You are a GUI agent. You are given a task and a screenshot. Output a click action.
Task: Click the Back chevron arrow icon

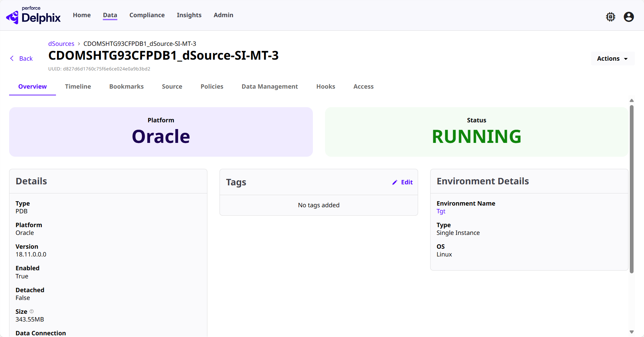[12, 58]
